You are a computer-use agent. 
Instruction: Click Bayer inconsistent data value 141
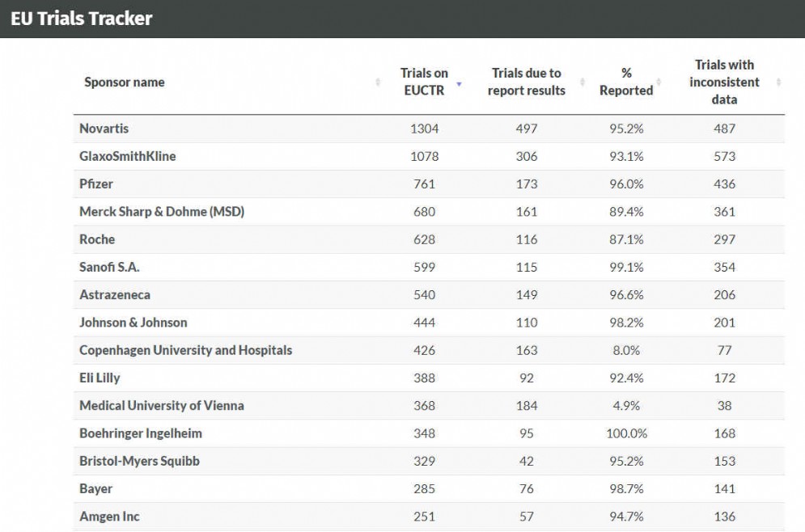pyautogui.click(x=724, y=488)
